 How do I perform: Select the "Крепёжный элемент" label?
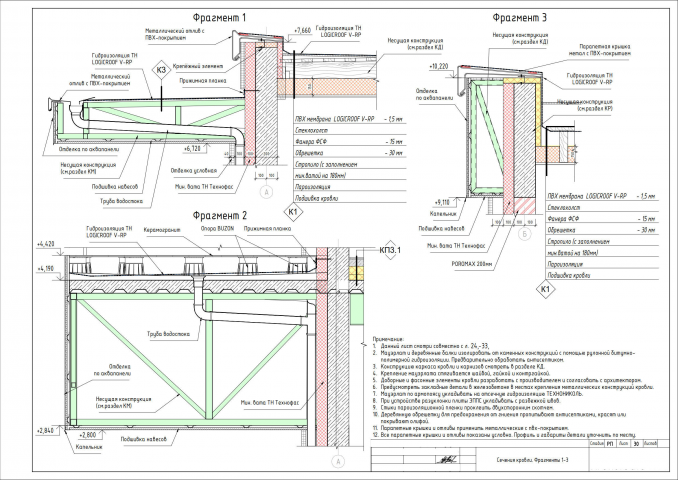[198, 66]
